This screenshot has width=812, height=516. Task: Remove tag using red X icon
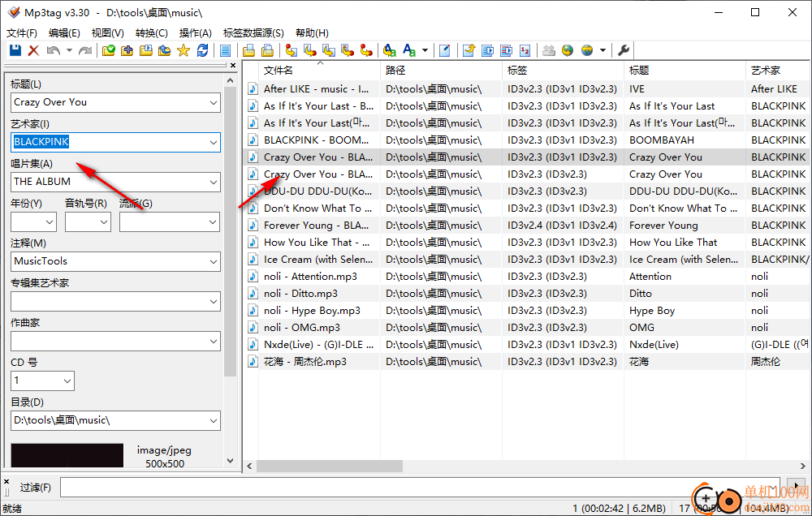click(33, 50)
